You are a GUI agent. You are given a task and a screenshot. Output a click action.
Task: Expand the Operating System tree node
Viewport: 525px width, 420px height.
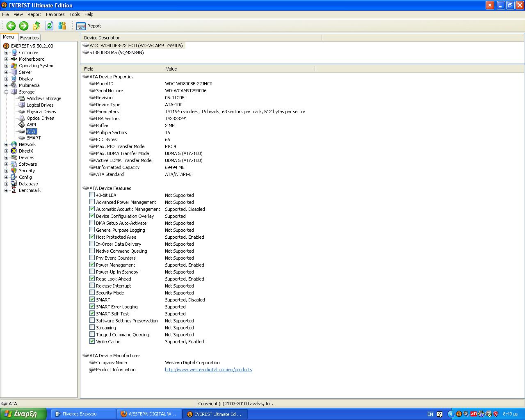(6, 66)
